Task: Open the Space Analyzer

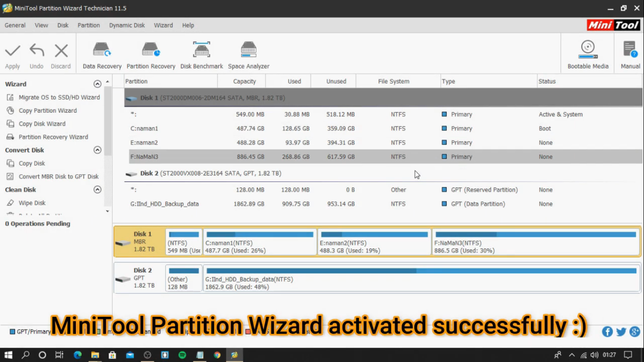Action: [x=248, y=53]
